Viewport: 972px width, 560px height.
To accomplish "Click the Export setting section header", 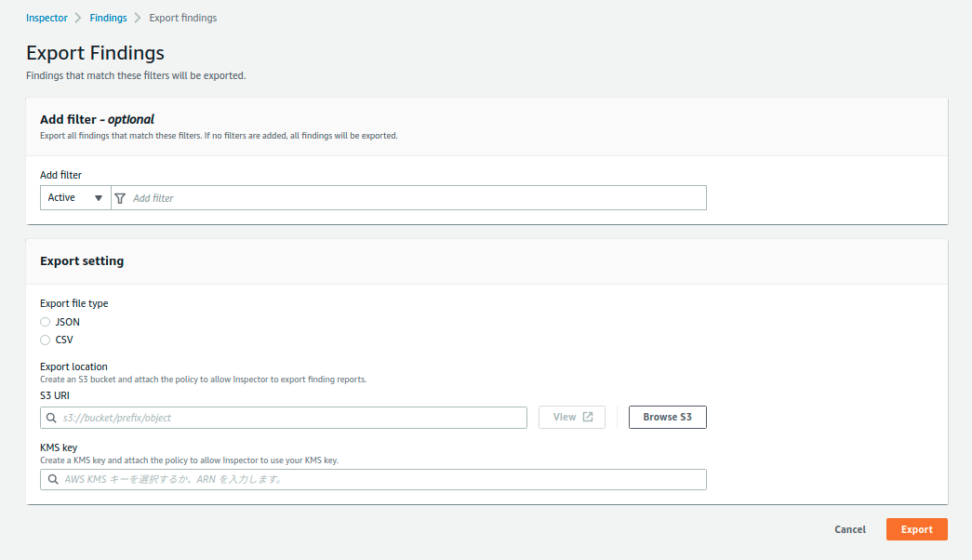I will (82, 261).
